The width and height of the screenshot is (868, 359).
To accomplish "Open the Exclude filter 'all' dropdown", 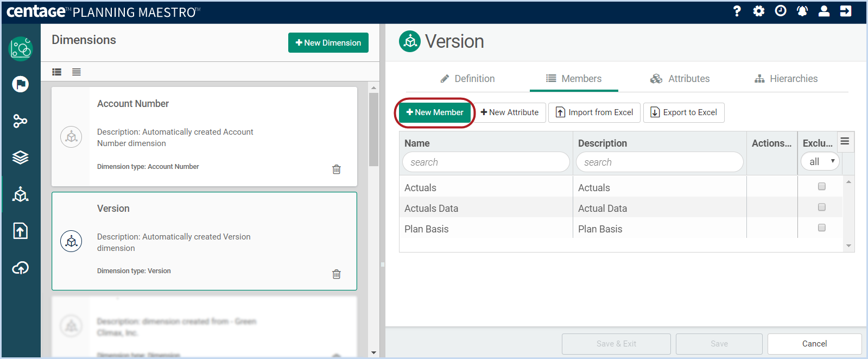I will pyautogui.click(x=820, y=162).
